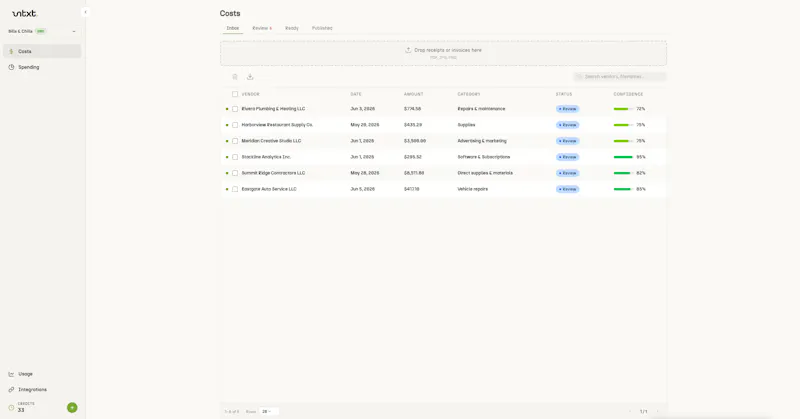Sort by the Vendor column header

tap(251, 94)
